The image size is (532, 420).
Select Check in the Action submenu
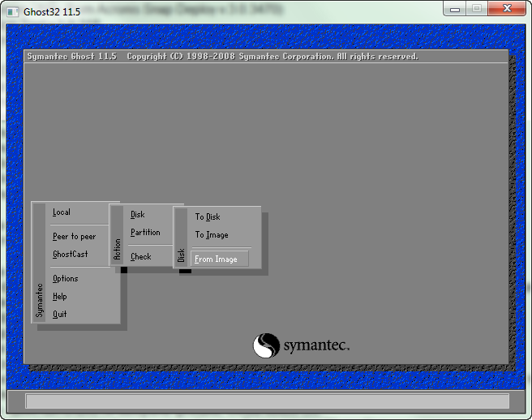point(141,257)
